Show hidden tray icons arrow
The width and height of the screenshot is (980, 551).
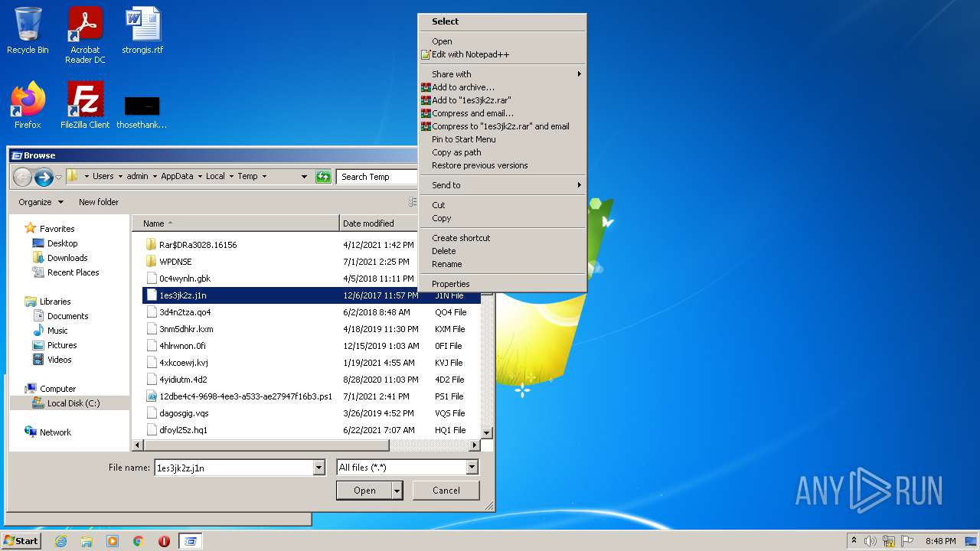point(854,541)
